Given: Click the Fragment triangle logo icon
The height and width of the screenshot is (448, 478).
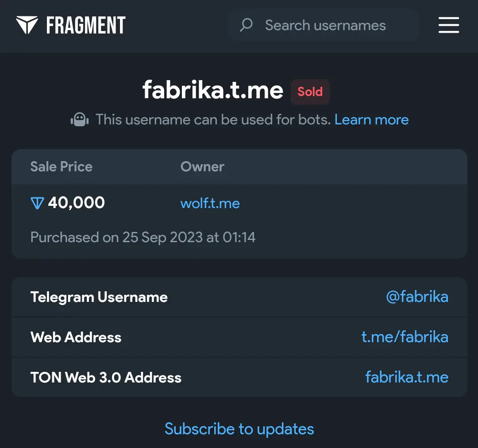Looking at the screenshot, I should pos(27,25).
